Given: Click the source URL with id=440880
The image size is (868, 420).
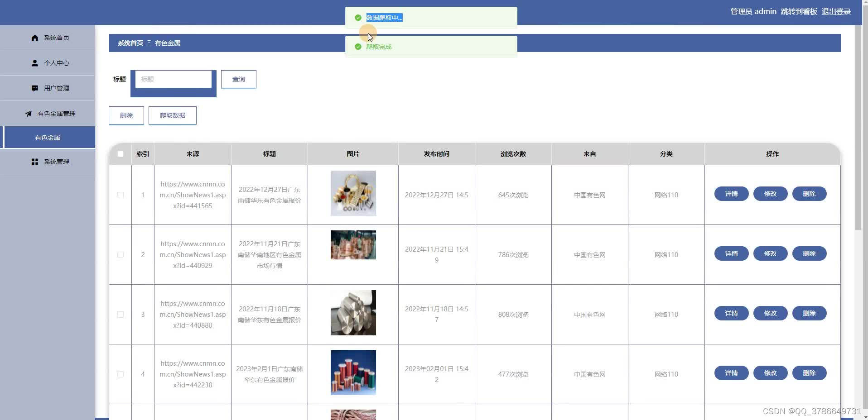Looking at the screenshot, I should pos(193,315).
